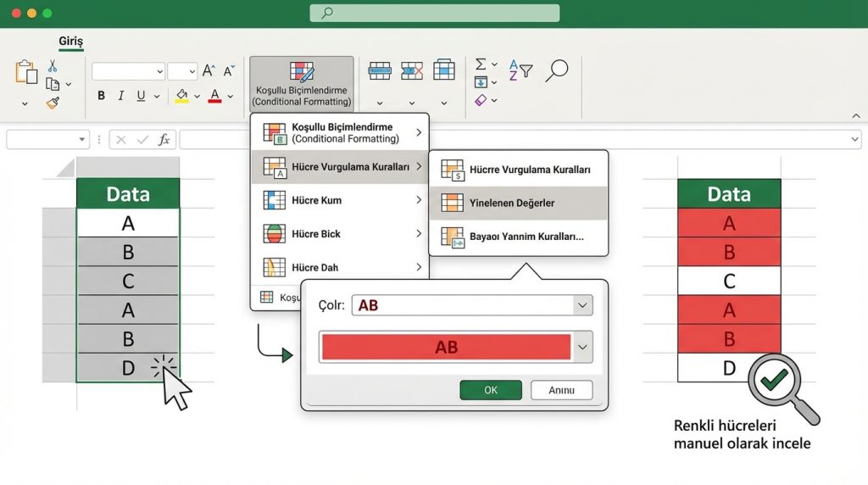
Task: Expand the Çolr AB combo box
Action: click(x=581, y=305)
